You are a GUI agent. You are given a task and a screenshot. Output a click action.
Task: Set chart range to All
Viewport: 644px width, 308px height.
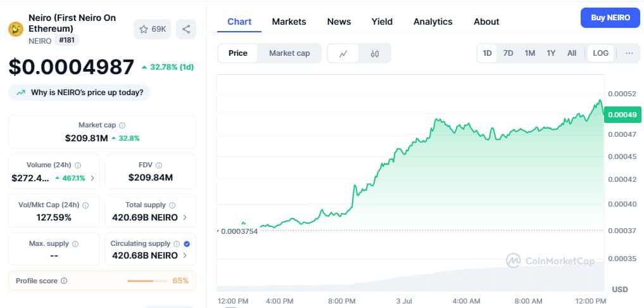point(572,53)
